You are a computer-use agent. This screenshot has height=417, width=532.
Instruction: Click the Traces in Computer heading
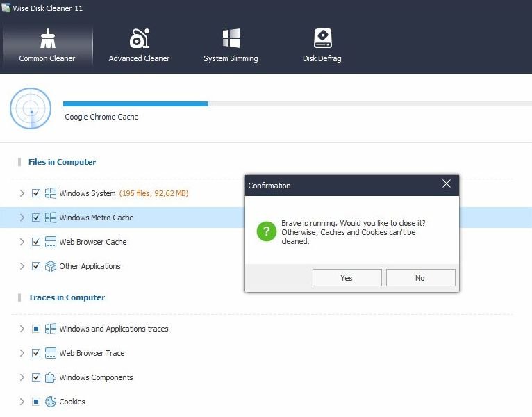point(67,297)
